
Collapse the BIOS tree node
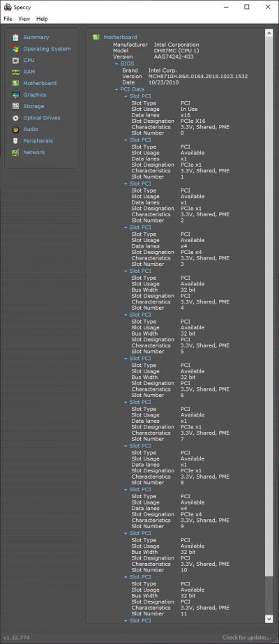(x=116, y=64)
